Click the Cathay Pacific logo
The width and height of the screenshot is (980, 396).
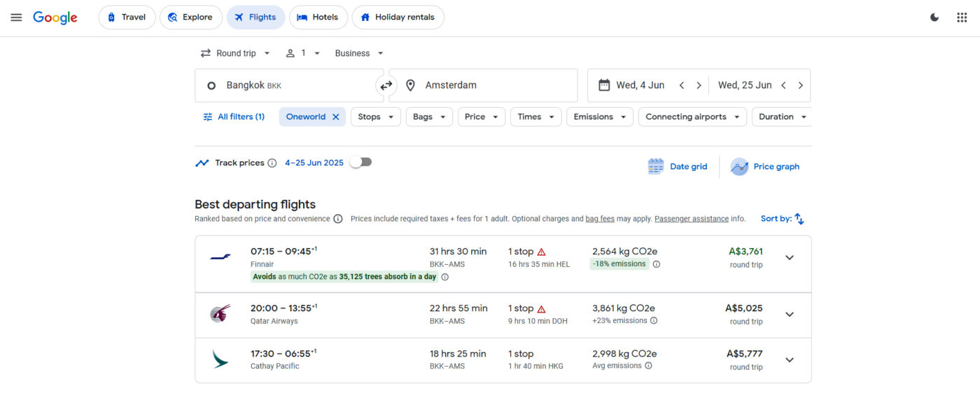coord(220,360)
